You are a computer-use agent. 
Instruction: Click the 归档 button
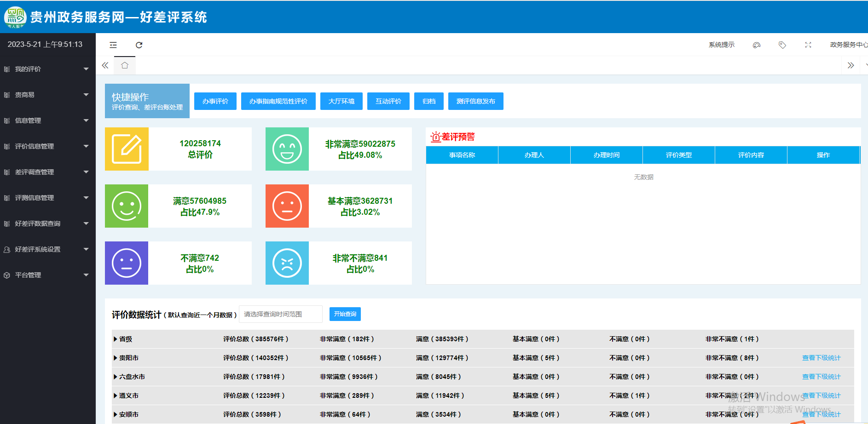click(x=429, y=101)
